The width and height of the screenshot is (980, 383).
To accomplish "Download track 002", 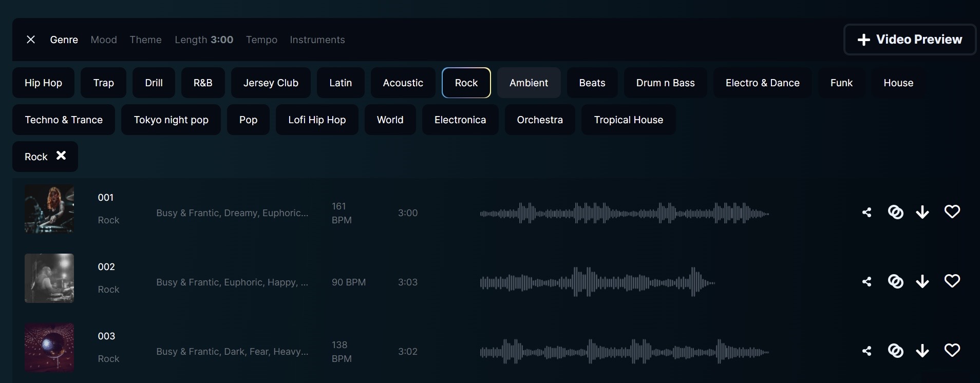I will 922,281.
